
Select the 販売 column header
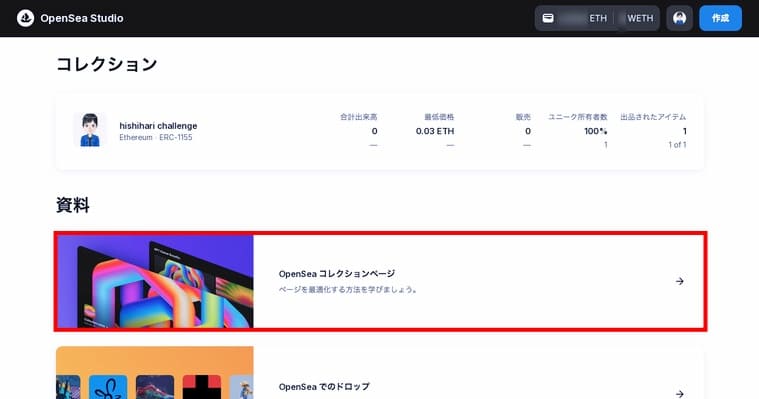click(x=523, y=117)
